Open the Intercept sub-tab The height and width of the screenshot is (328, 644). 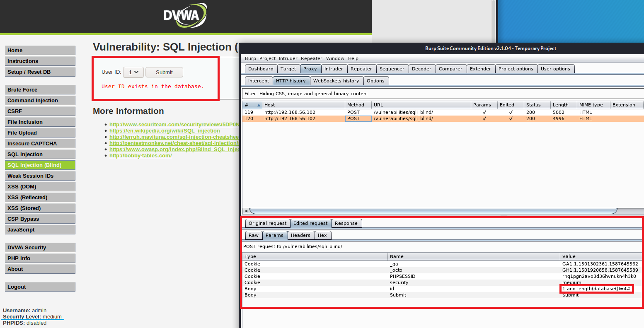259,81
